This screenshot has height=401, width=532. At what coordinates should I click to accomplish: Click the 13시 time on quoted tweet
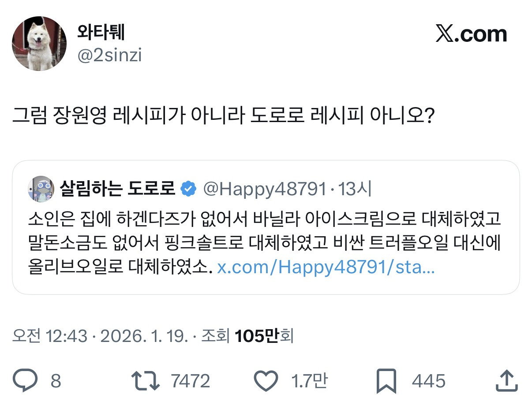pyautogui.click(x=355, y=189)
